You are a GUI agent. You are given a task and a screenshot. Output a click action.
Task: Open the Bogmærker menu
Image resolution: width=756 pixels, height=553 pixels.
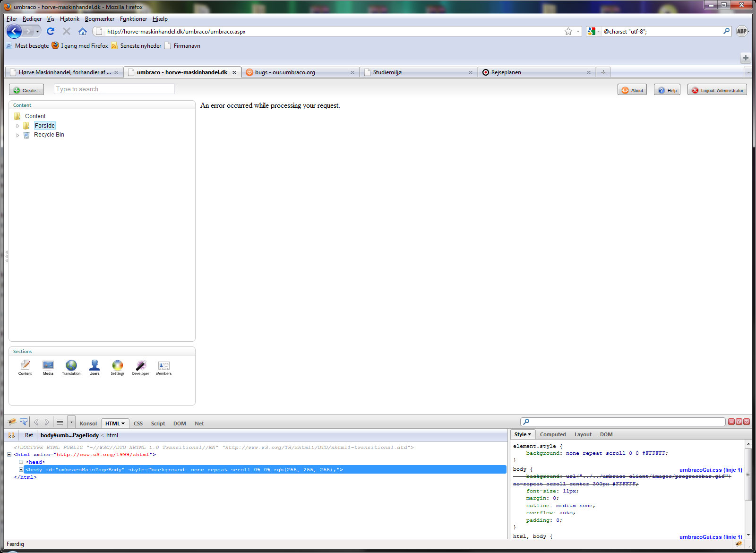pos(100,19)
